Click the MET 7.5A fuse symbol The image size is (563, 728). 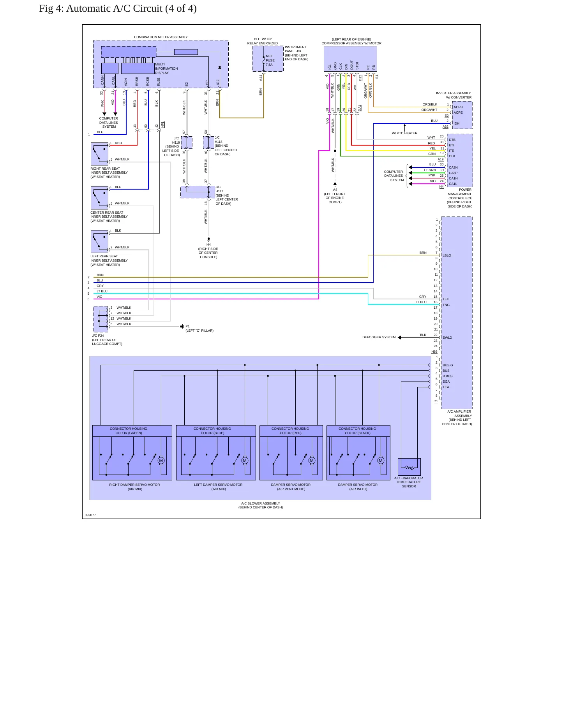pos(264,60)
